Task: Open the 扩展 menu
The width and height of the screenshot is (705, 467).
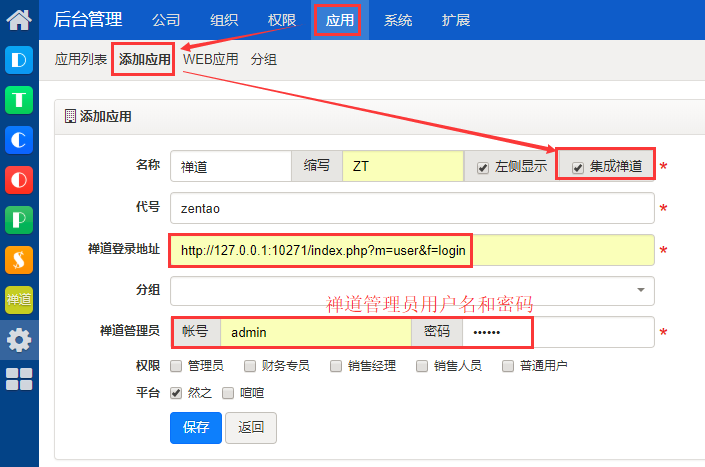Action: [456, 20]
